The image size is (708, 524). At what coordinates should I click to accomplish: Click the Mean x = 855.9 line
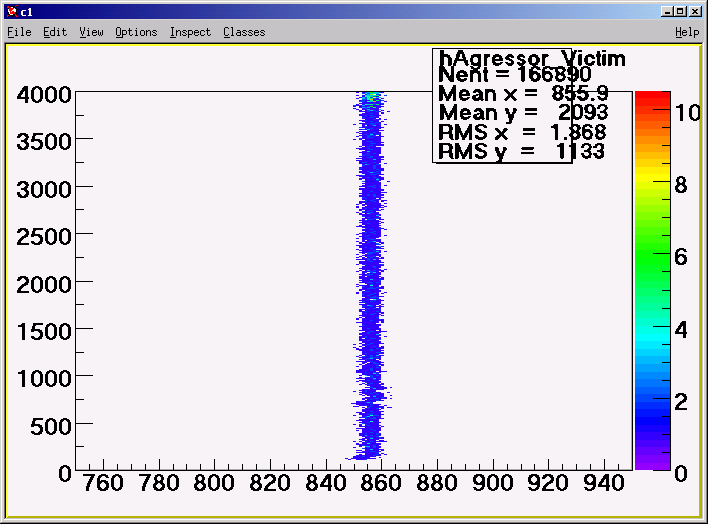click(x=523, y=94)
